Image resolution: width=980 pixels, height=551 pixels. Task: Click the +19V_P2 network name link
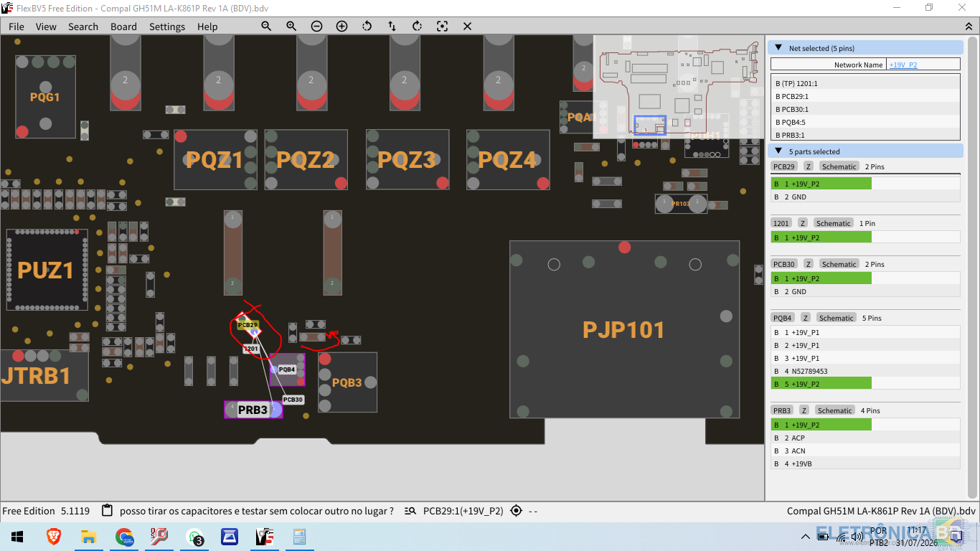[903, 65]
